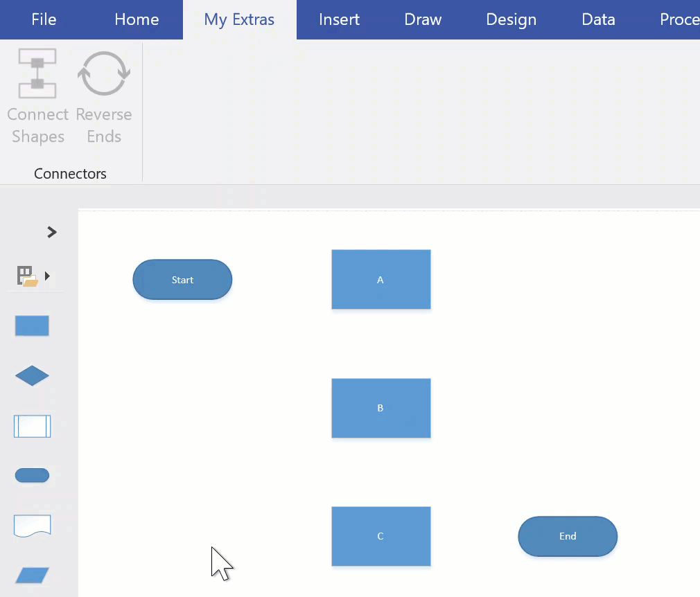Click the Connect Shapes icon
Screen dimensions: 700x597
37,73
